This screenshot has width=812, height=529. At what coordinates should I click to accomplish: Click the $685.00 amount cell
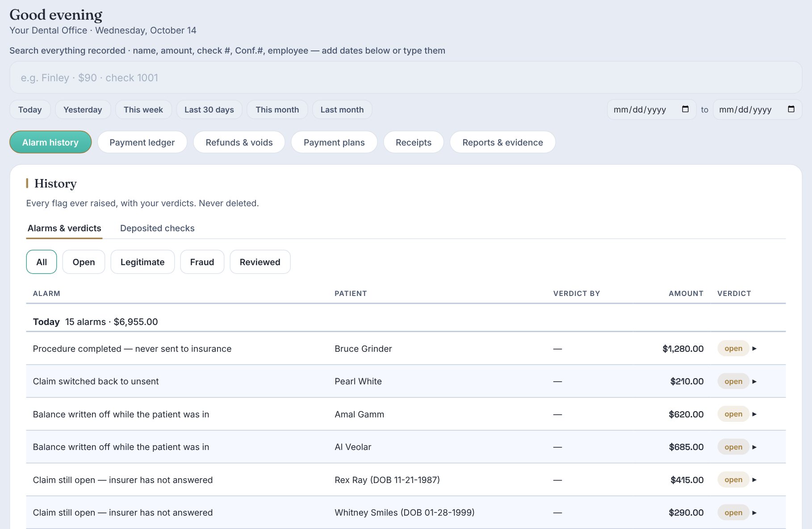click(x=686, y=447)
